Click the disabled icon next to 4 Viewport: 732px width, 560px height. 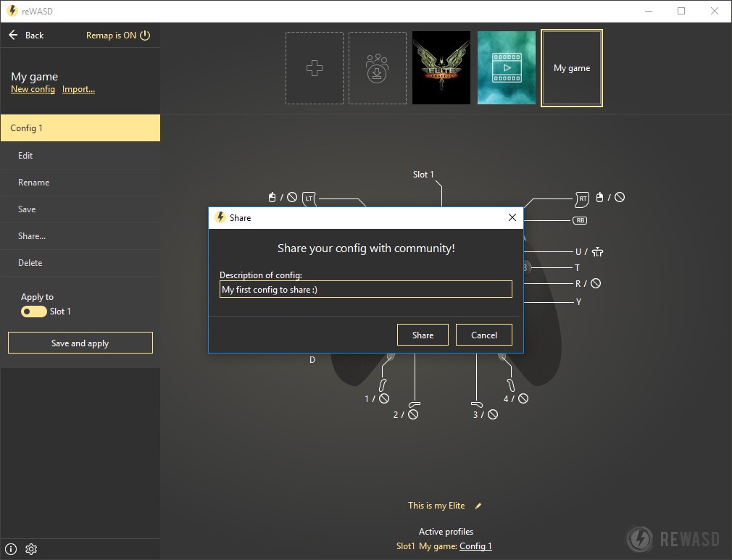point(523,398)
